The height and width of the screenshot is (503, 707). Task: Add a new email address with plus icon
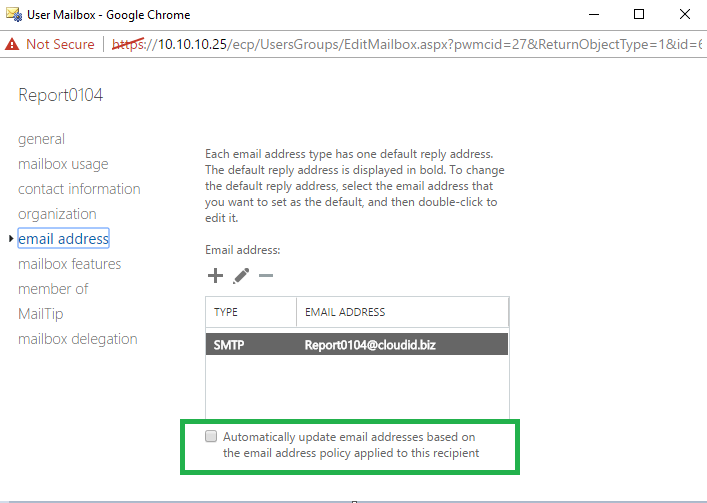click(216, 275)
